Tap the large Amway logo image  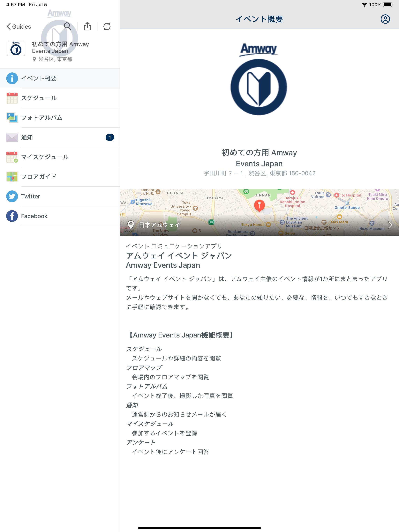click(x=259, y=79)
